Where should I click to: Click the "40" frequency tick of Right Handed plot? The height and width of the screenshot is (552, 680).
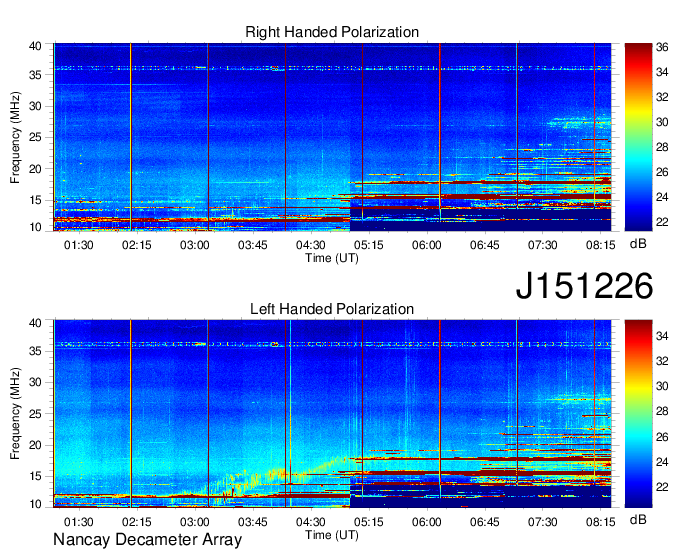pos(35,46)
